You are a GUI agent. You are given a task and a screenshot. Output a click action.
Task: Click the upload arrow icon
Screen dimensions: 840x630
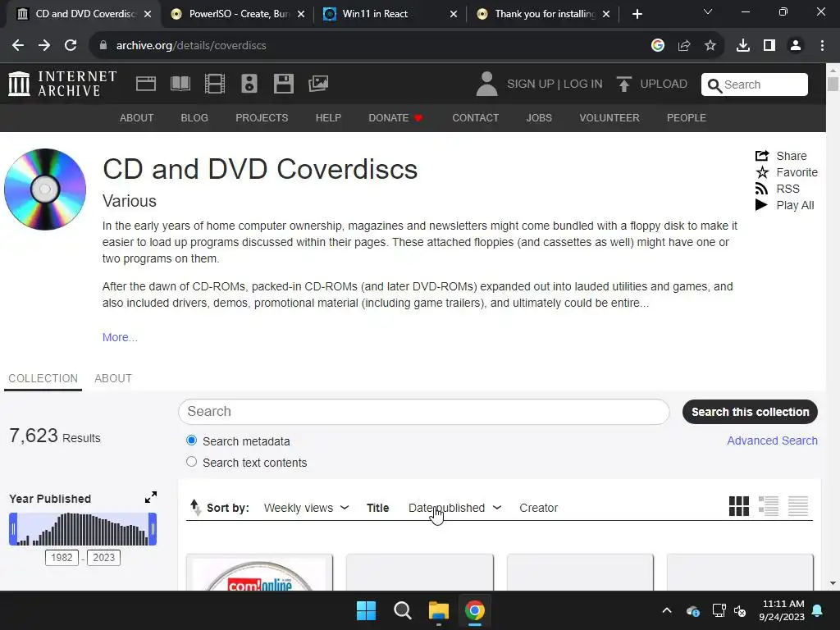click(x=623, y=84)
